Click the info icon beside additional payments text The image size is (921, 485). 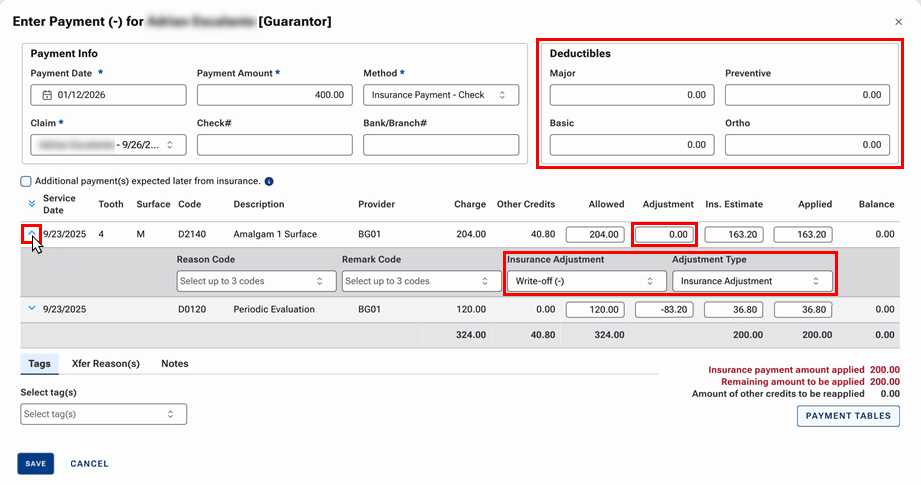(x=270, y=182)
